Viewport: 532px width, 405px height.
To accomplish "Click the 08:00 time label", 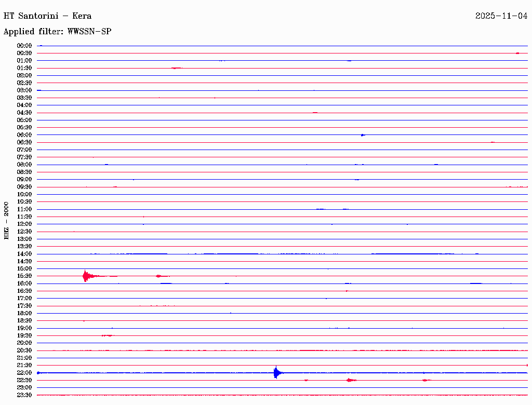I will (x=24, y=165).
